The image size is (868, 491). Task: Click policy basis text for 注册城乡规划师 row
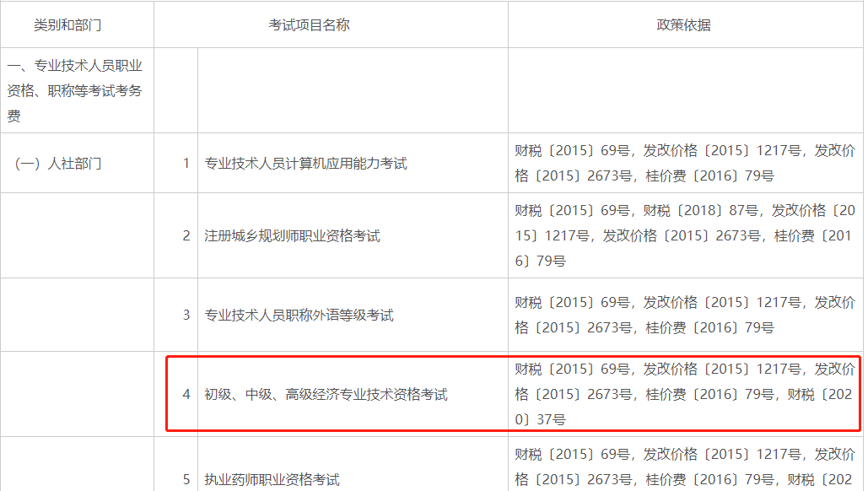[x=684, y=236]
